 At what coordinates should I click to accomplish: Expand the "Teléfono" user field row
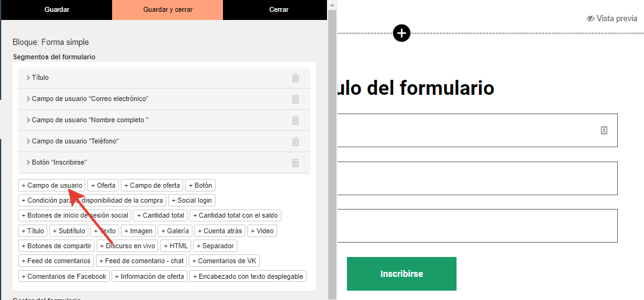tap(164, 142)
